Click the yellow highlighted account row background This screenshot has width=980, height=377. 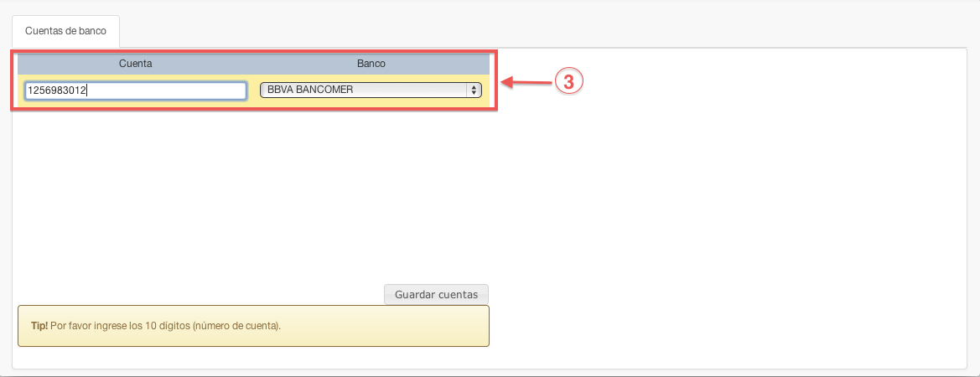253,90
